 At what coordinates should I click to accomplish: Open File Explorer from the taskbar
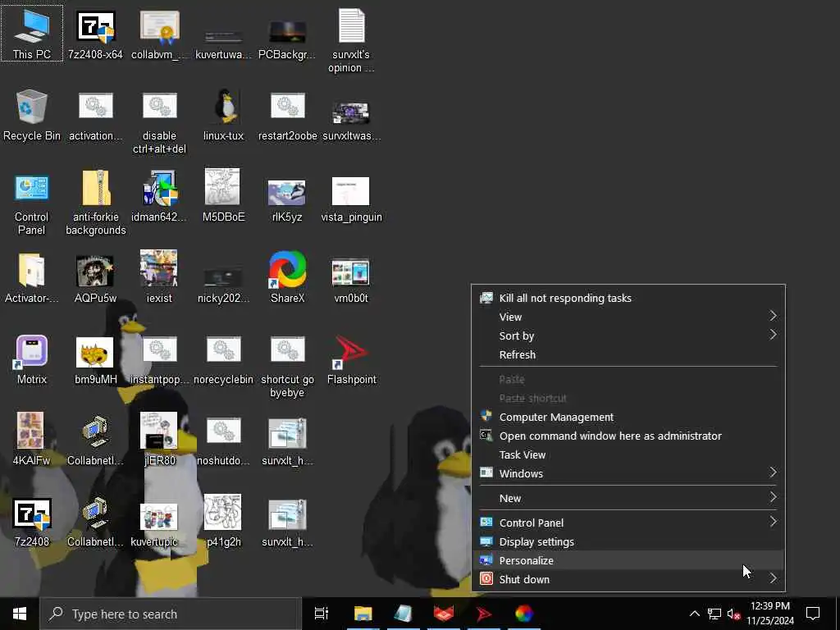[363, 614]
